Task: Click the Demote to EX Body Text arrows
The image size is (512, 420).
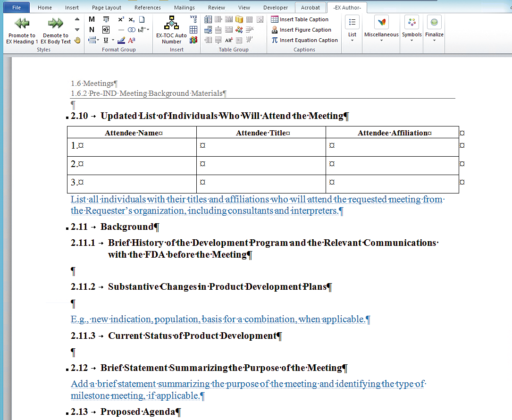Action: click(56, 23)
